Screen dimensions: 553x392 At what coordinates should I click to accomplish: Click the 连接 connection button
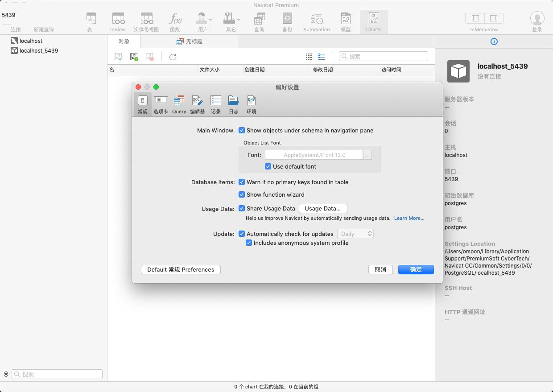[16, 29]
